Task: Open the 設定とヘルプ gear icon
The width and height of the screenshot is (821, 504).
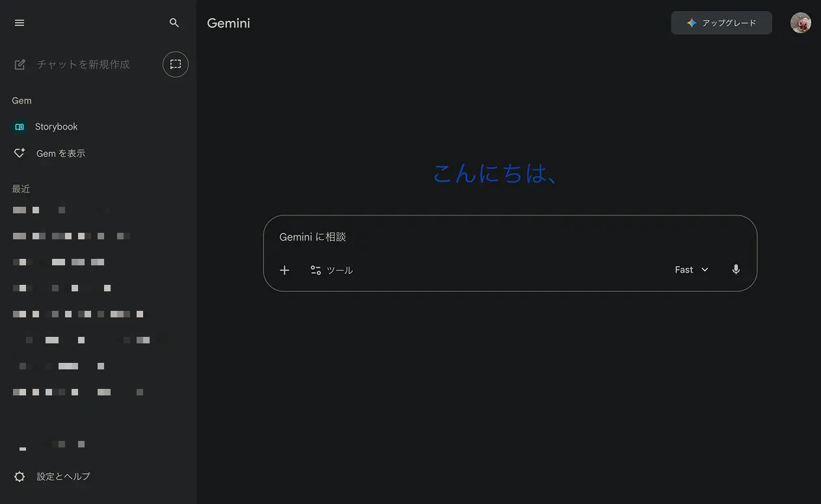Action: click(x=19, y=476)
